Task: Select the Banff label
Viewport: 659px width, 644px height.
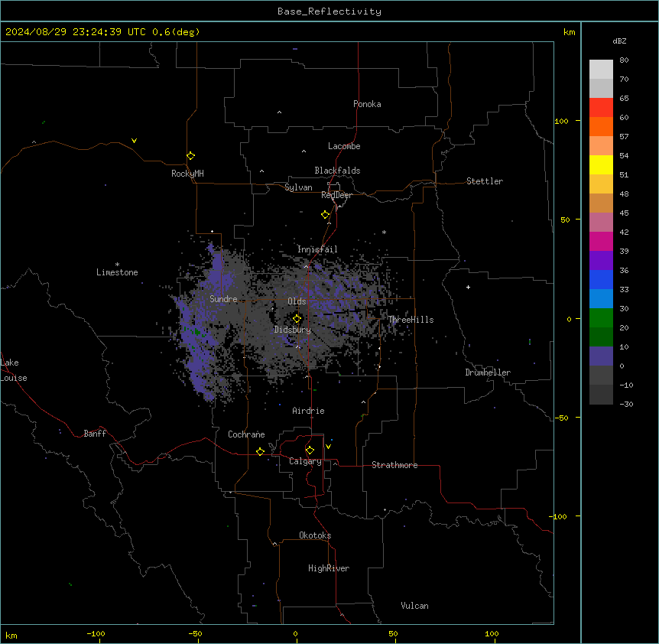Action: [95, 434]
